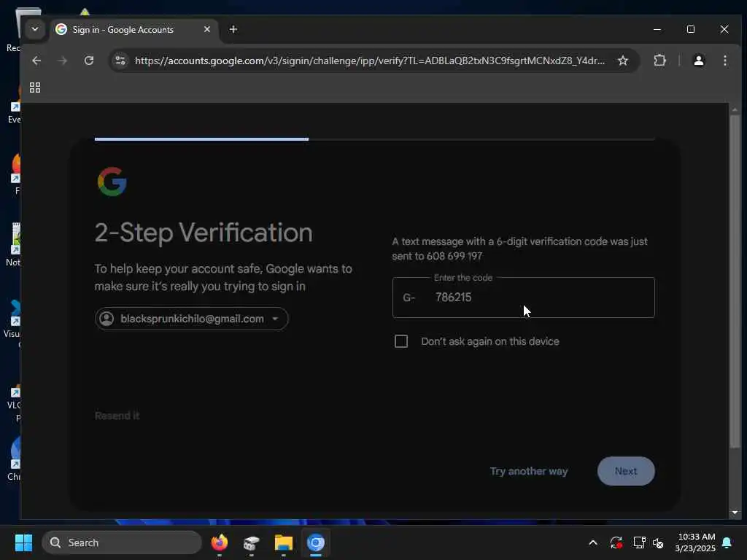Open a new tab with plus button
This screenshot has width=747, height=560.
coord(233,29)
